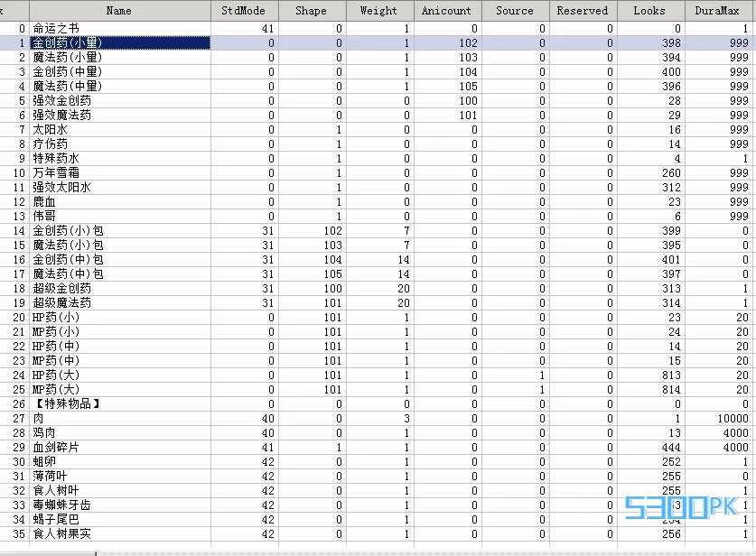The width and height of the screenshot is (756, 556).
Task: Click the Looks column header
Action: (x=650, y=11)
